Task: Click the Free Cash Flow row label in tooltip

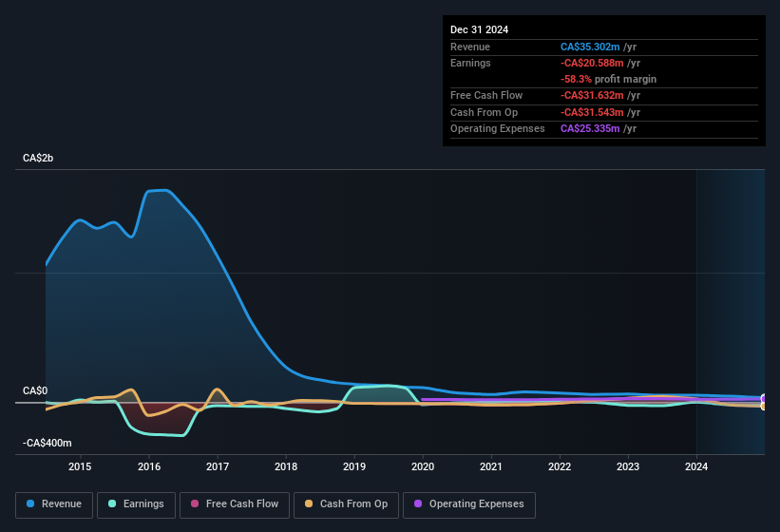Action: click(x=486, y=95)
